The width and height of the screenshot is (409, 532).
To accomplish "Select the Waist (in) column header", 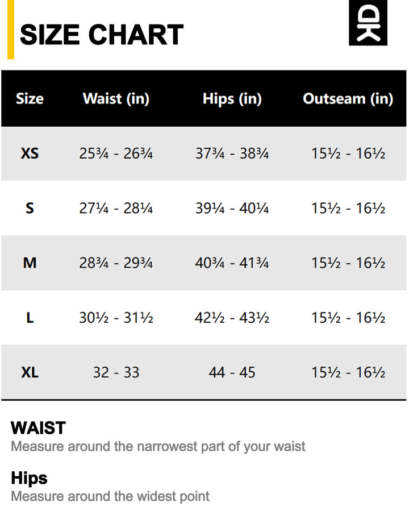I will (116, 99).
